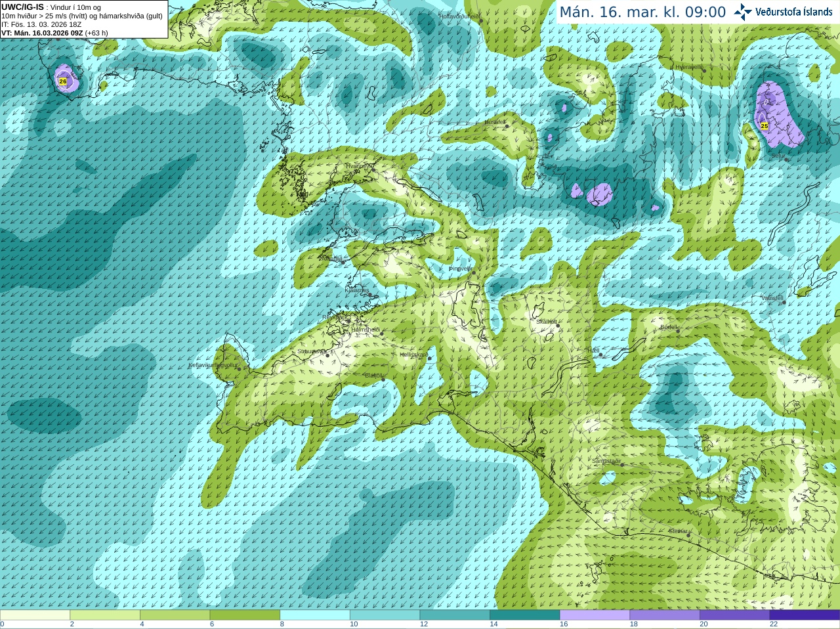Image resolution: width=840 pixels, height=629 pixels.
Task: Click the 'IT: Fös. 13. 03. 2026 18Z' line
Action: tap(41, 24)
